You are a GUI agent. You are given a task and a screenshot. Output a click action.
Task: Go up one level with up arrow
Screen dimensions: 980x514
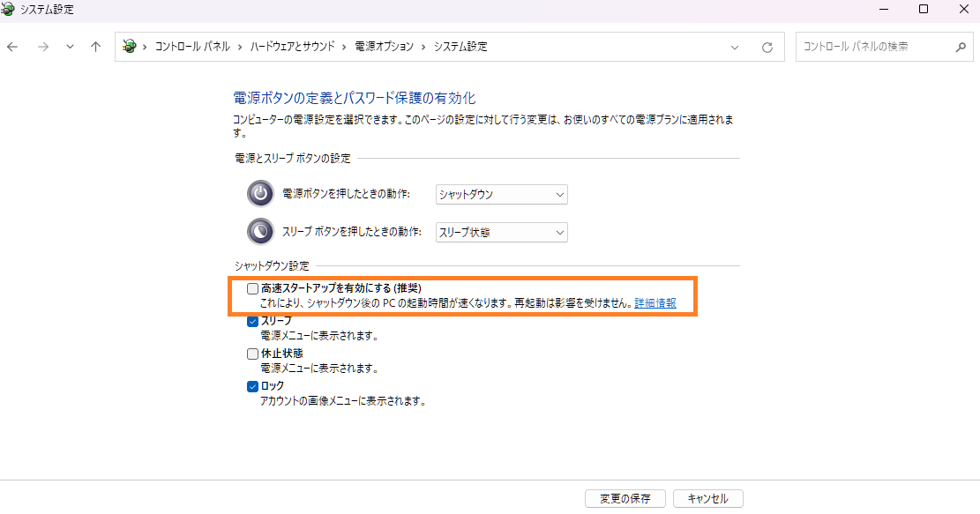coord(95,47)
